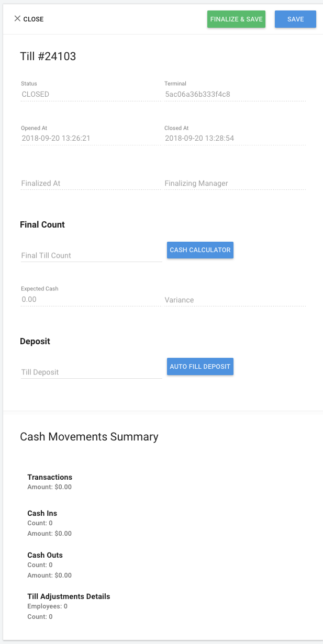The width and height of the screenshot is (323, 644).
Task: Click the X close icon
Action: (x=17, y=18)
